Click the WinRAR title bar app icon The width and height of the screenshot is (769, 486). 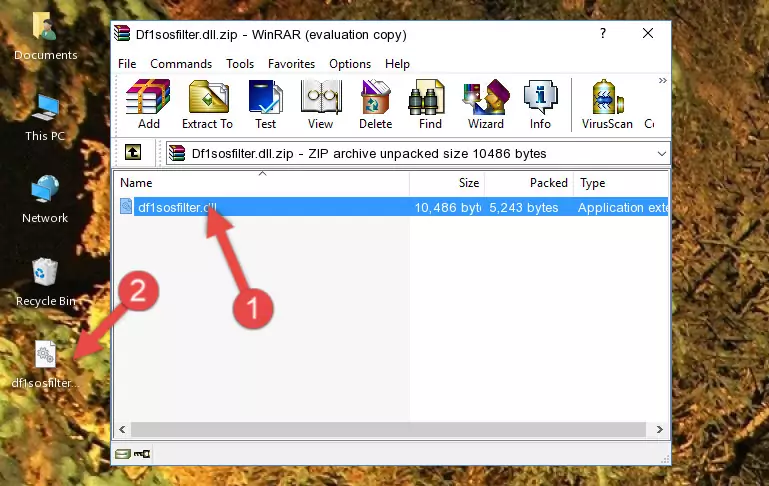tap(122, 34)
